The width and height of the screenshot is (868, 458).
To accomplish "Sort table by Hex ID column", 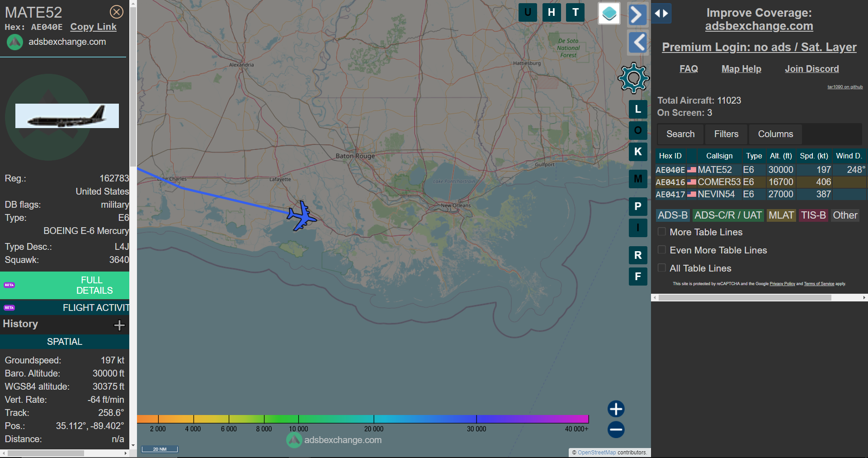I will pyautogui.click(x=670, y=156).
